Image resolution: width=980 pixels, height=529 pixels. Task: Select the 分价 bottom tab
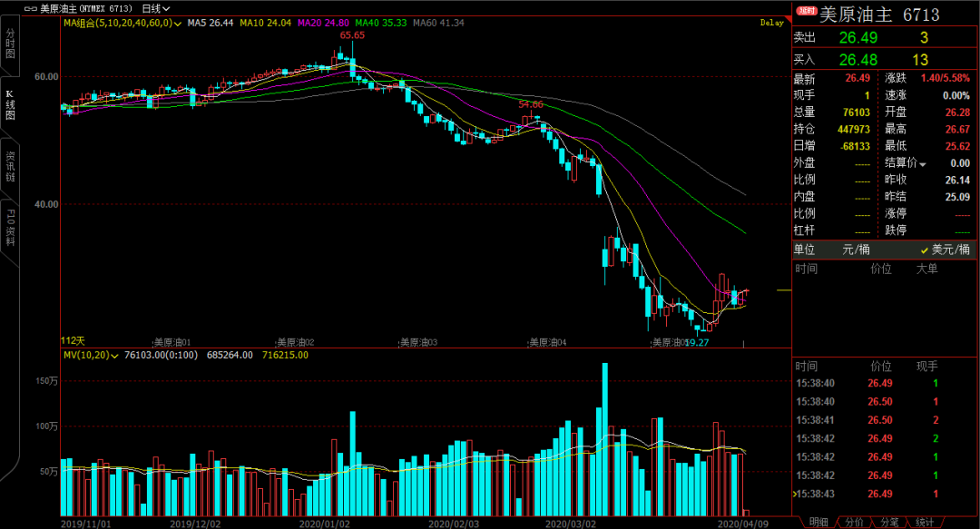855,522
